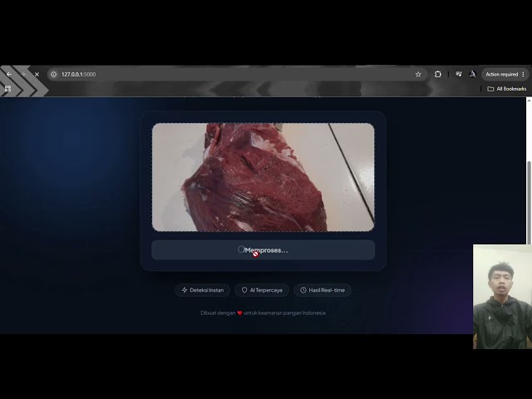The width and height of the screenshot is (532, 399).
Task: Click the triangular extension icon in toolbar
Action: (472, 74)
